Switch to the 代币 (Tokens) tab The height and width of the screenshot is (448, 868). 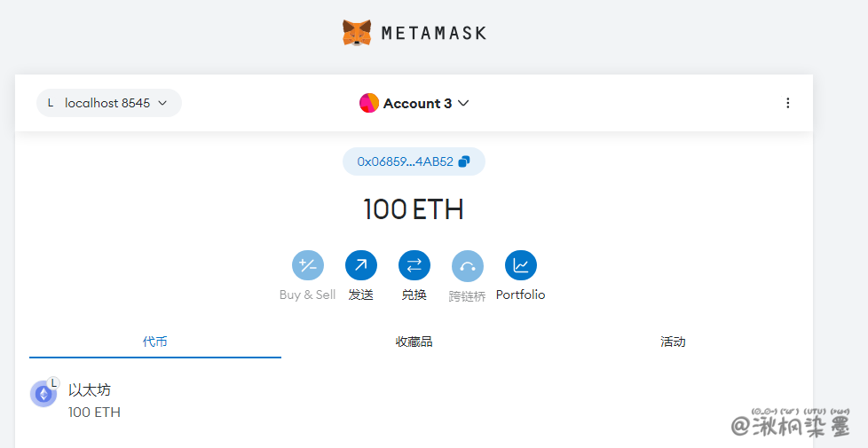click(155, 342)
